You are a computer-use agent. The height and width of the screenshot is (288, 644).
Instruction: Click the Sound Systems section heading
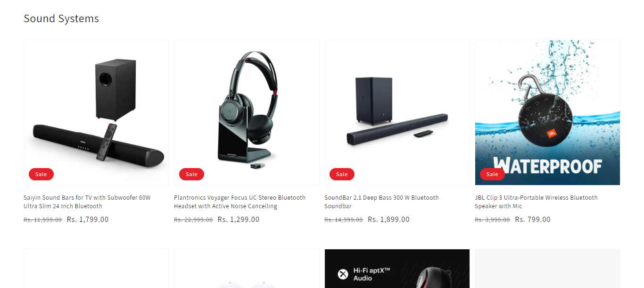click(61, 18)
